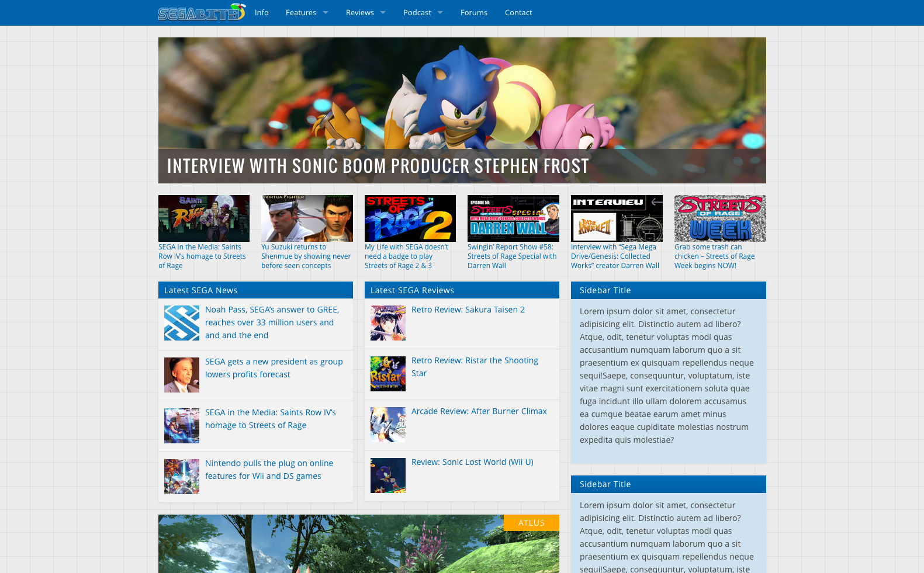
Task: Click Swingin' Report Show #58 link
Action: [512, 256]
